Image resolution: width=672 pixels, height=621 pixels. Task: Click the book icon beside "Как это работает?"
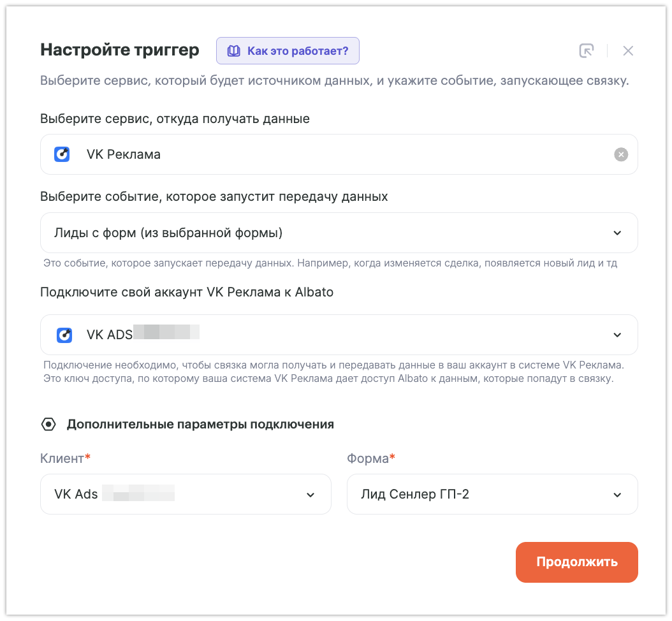234,51
